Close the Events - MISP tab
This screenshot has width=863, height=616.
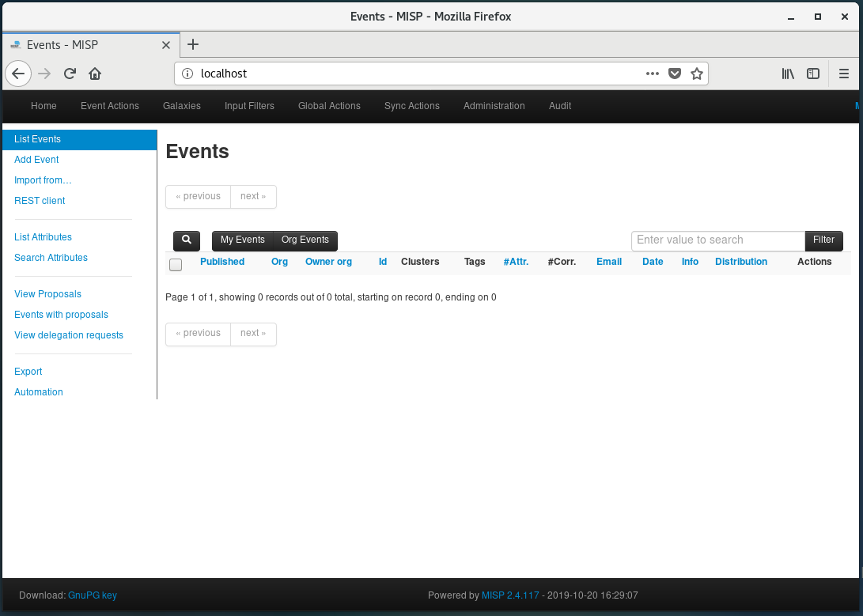[165, 45]
